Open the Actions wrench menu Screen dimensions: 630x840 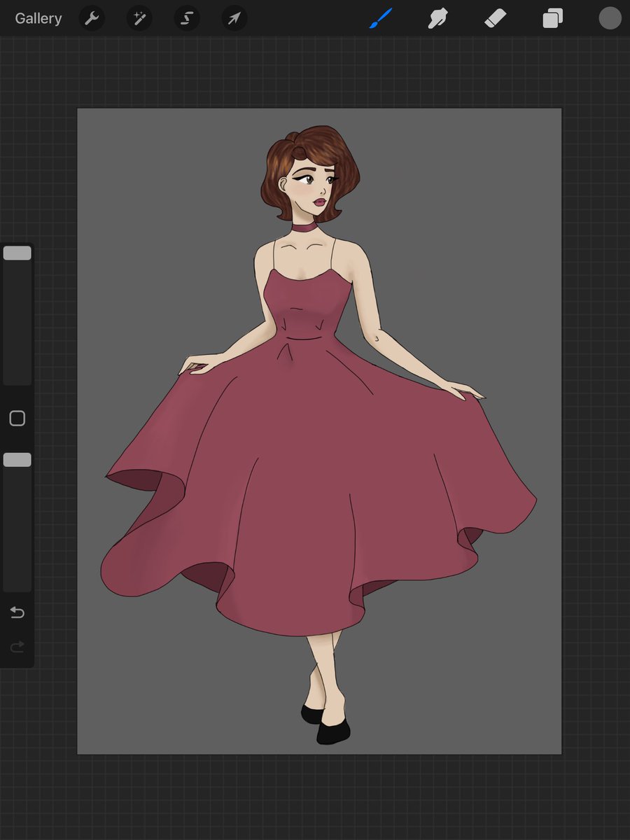92,19
